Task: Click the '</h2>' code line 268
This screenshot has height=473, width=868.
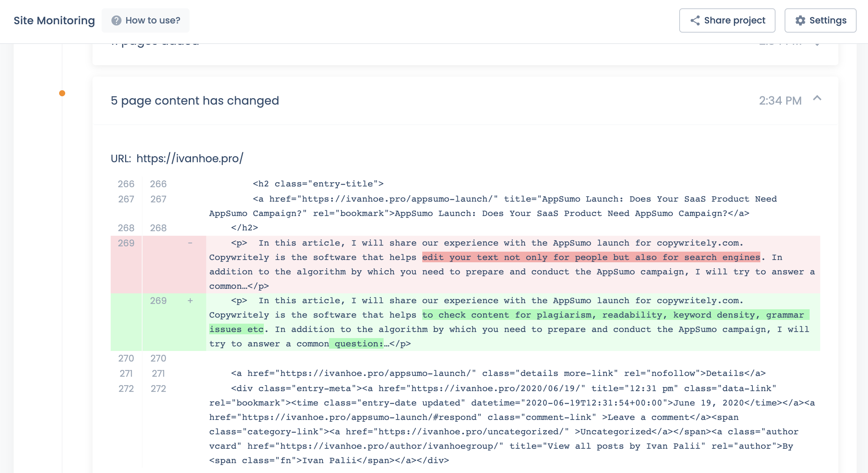Action: [x=244, y=228]
